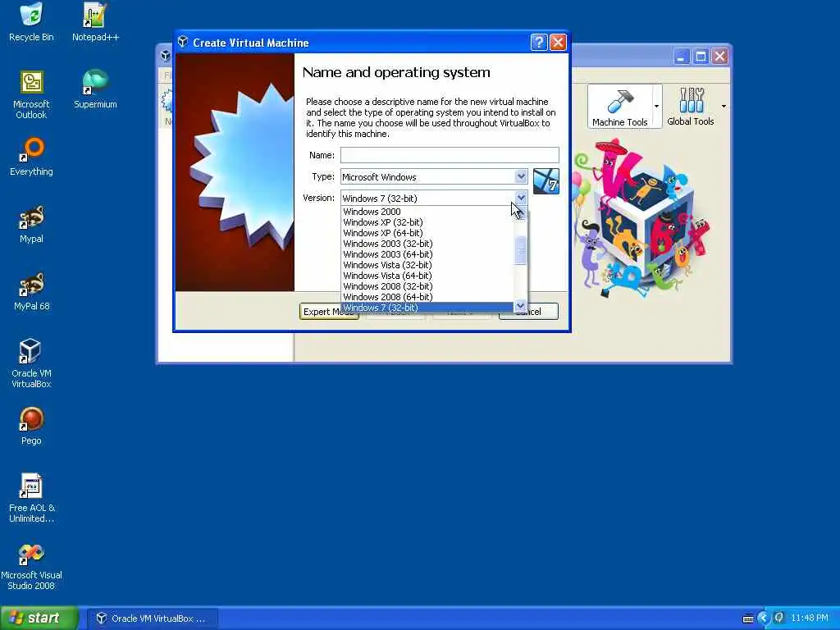Expand hidden system tray icons arrow
840x630 pixels.
[x=764, y=619]
